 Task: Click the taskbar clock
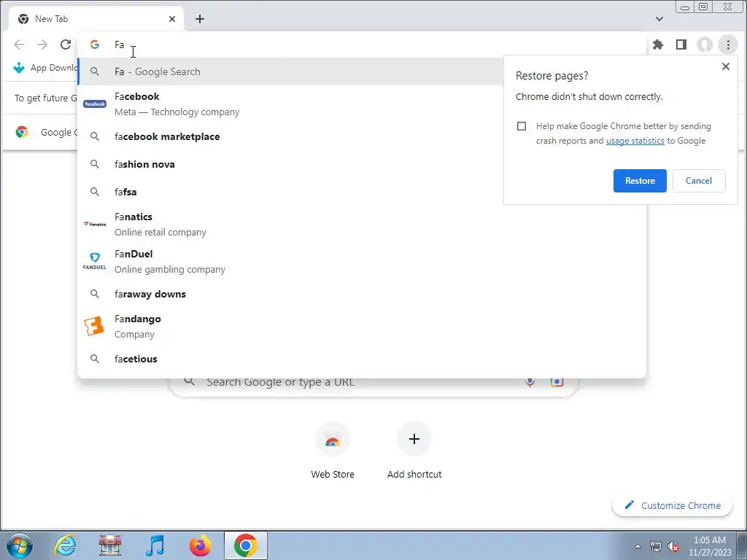click(x=710, y=546)
